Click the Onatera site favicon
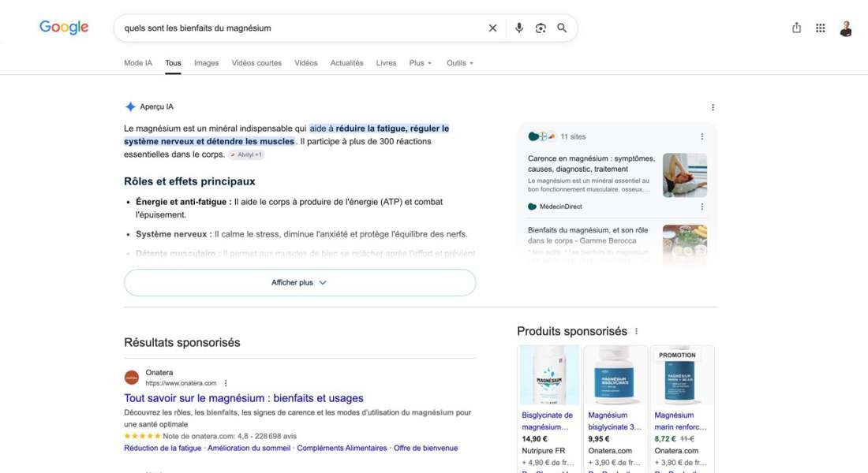The image size is (868, 473). pos(131,378)
